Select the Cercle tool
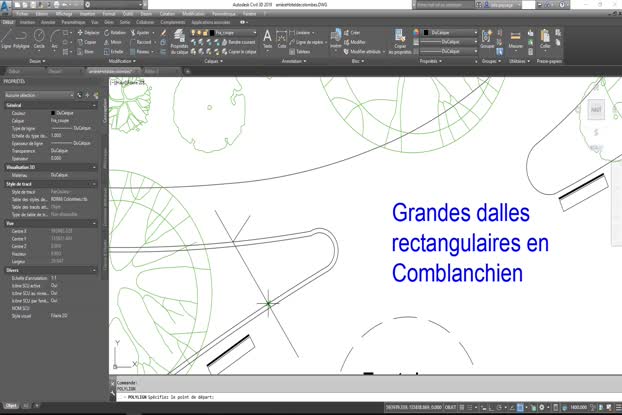This screenshot has width=622, height=415. (x=39, y=39)
